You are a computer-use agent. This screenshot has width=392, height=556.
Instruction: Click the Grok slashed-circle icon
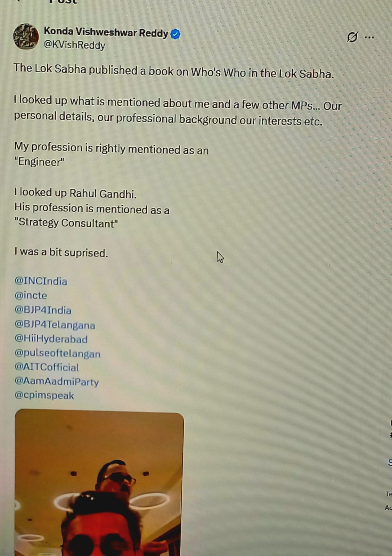click(352, 37)
